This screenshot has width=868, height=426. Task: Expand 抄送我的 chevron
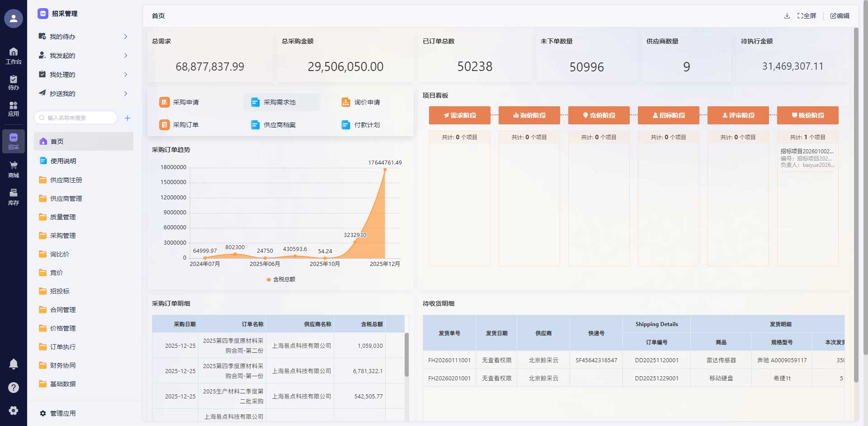point(126,94)
